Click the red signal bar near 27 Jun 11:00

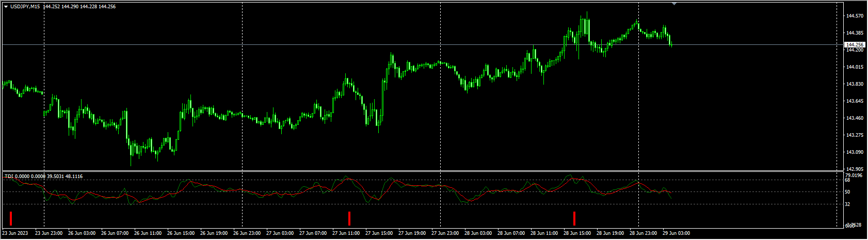coord(349,218)
